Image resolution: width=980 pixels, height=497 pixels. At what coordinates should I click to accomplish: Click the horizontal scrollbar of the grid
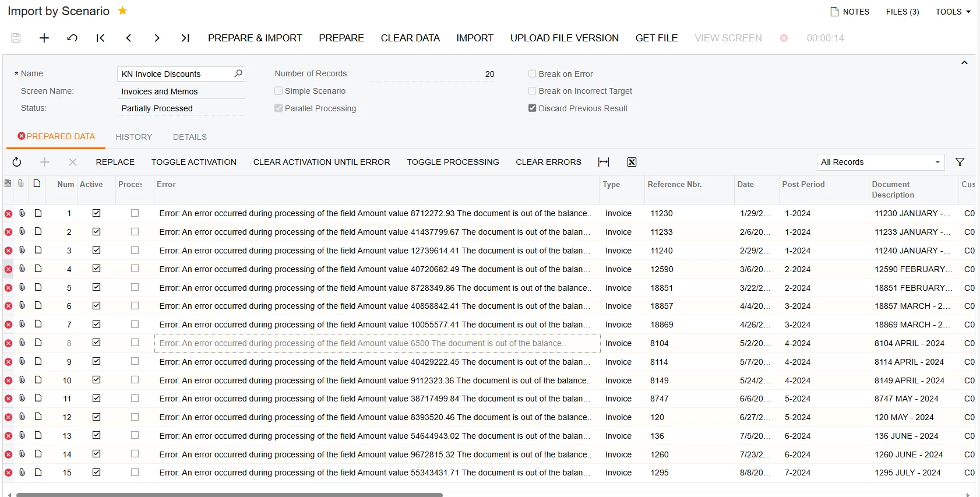[230, 495]
